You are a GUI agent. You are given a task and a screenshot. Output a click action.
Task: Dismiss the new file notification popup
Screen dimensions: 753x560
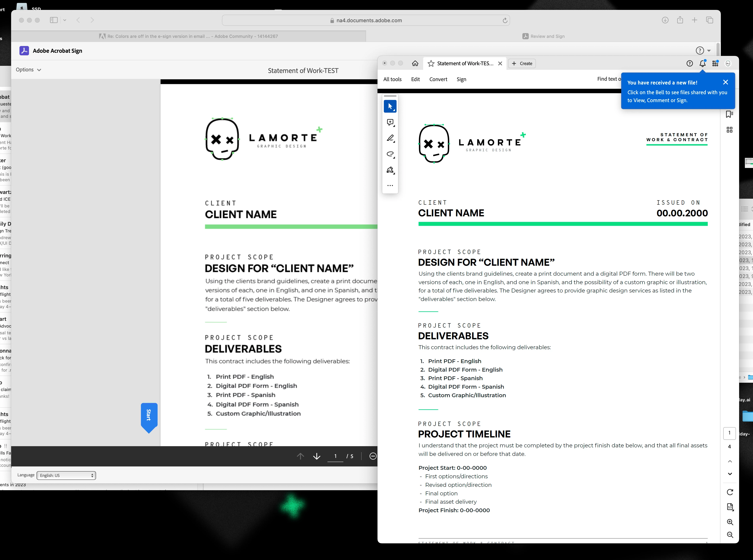pyautogui.click(x=726, y=82)
